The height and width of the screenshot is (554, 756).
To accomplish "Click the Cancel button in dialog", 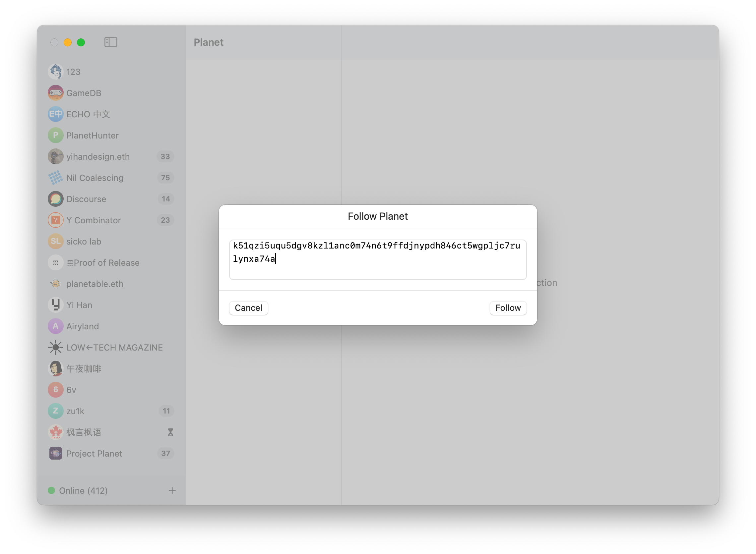I will click(x=247, y=307).
